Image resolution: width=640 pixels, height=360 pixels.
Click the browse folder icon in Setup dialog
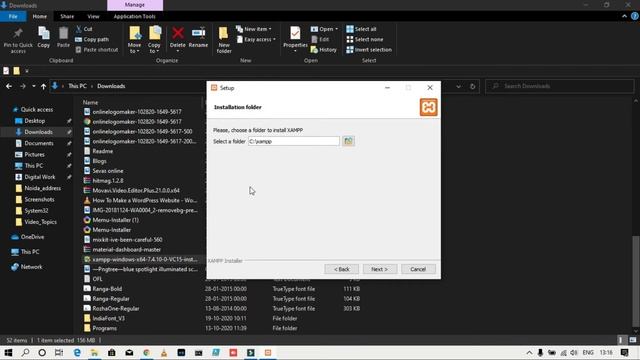coord(348,141)
